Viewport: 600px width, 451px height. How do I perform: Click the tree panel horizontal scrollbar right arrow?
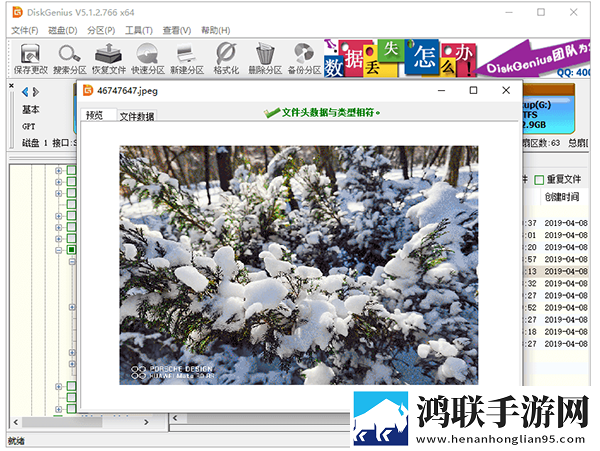pos(147,422)
